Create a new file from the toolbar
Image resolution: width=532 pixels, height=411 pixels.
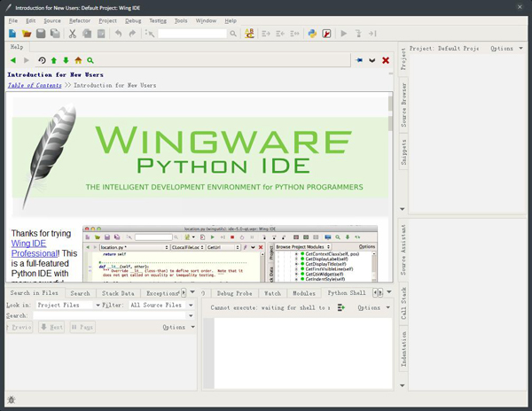click(x=12, y=34)
